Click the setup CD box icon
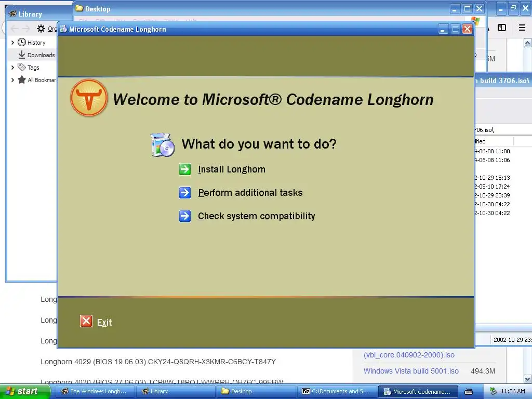 [163, 145]
